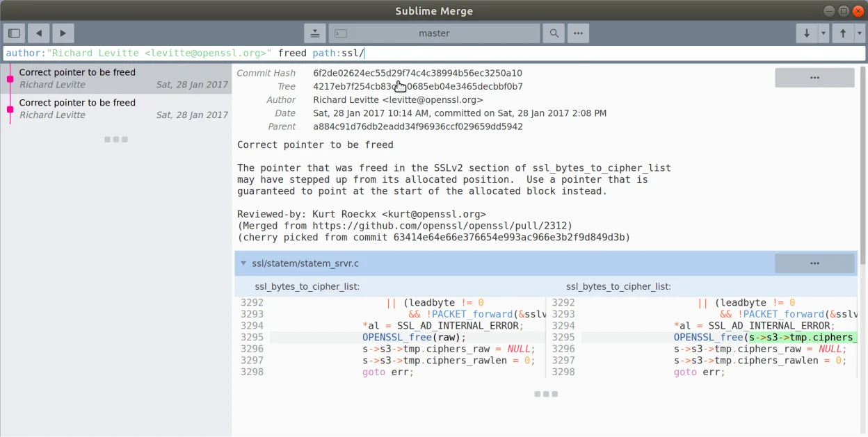Click commit hash 6f2de02624ec55d29f74c4c38994b56ec3250a10

coord(417,73)
